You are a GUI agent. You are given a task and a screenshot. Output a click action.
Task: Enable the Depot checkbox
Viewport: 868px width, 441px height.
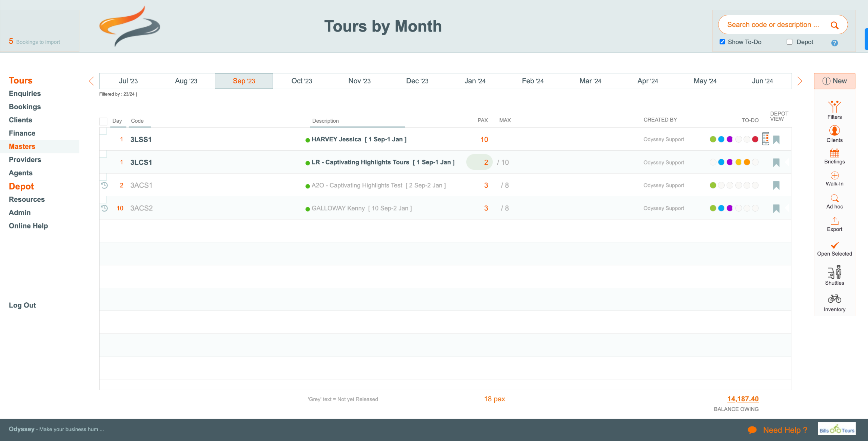coord(789,42)
